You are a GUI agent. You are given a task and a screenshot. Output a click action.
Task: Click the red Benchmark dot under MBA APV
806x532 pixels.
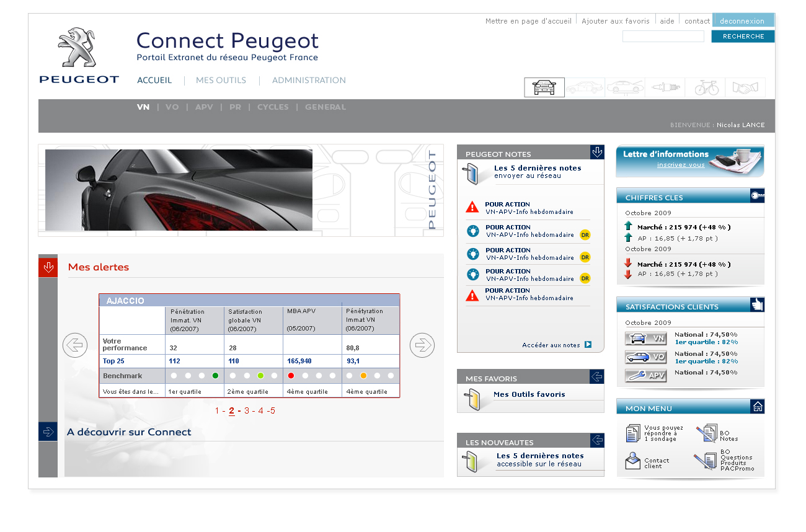point(291,376)
